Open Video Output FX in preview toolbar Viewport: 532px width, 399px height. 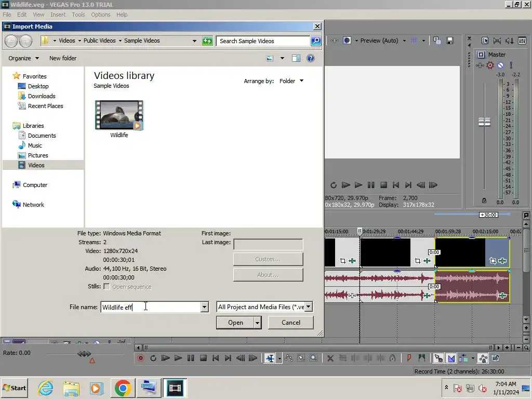tap(335, 41)
